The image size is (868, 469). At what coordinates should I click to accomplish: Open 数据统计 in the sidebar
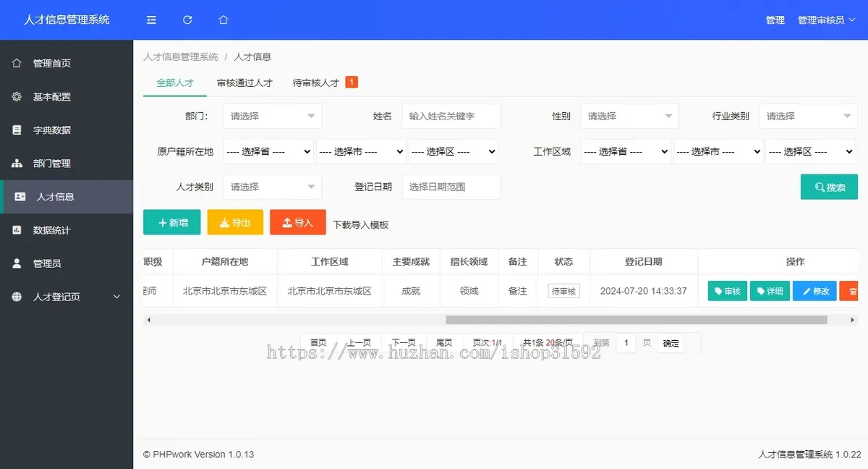(x=67, y=230)
